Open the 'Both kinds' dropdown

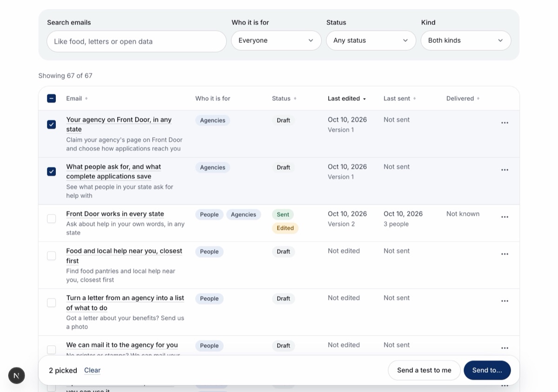coord(466,40)
